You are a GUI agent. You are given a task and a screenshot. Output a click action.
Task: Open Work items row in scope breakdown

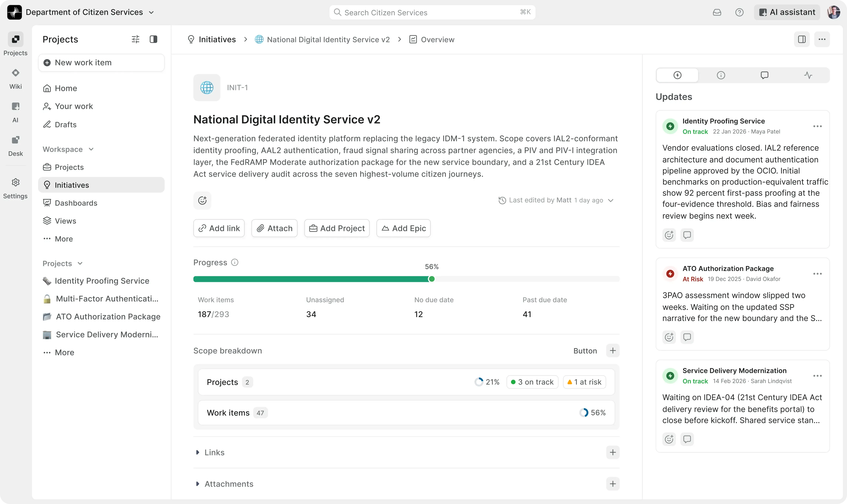(x=406, y=413)
